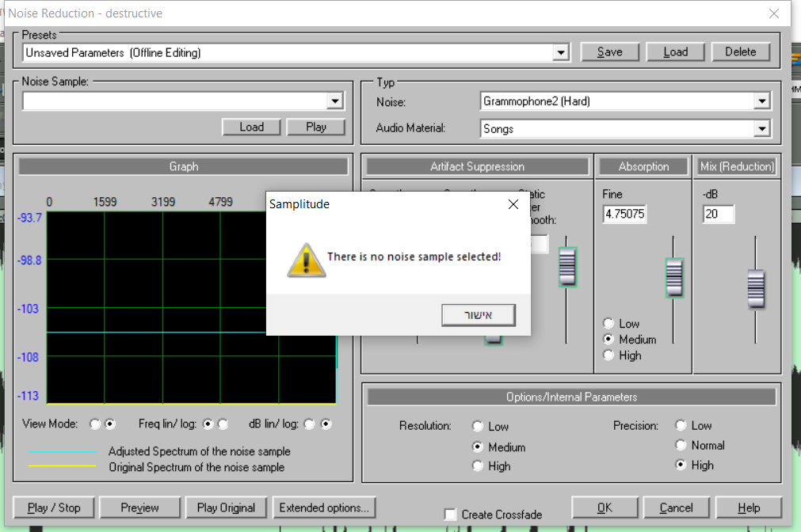
Task: Click the Artifact Suppression header
Action: (x=477, y=166)
